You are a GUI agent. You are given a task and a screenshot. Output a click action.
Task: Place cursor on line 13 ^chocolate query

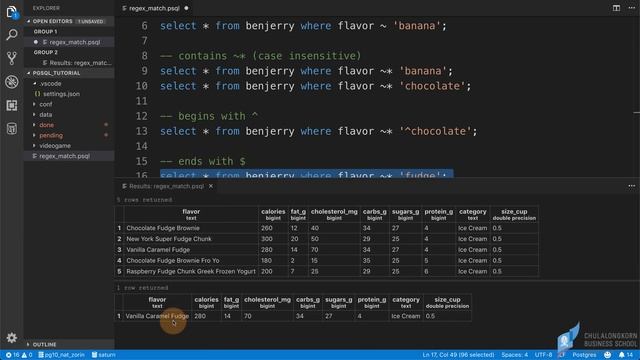click(x=318, y=131)
